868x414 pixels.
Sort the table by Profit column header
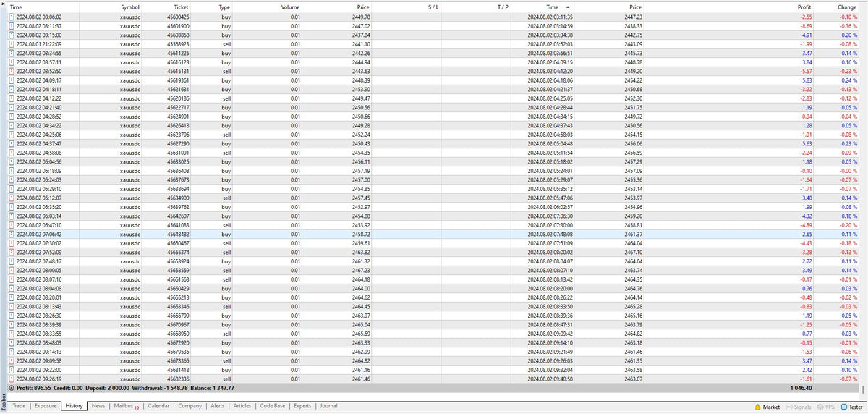814,7
